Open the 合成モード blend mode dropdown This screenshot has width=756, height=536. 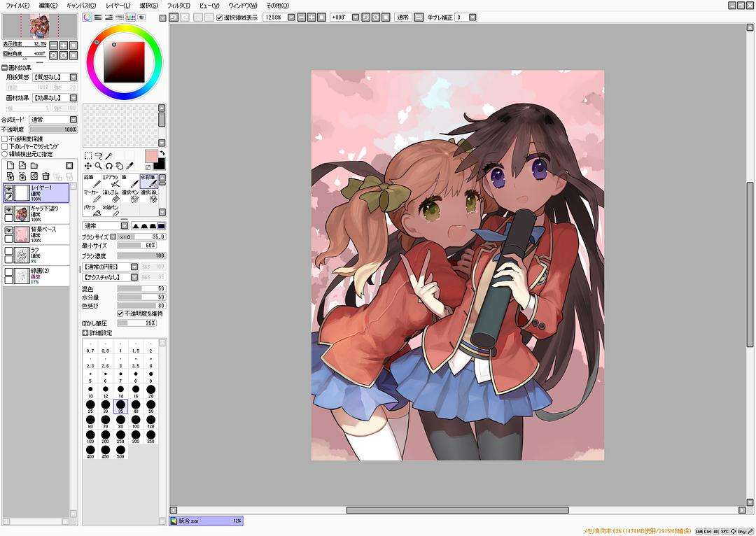click(x=53, y=120)
